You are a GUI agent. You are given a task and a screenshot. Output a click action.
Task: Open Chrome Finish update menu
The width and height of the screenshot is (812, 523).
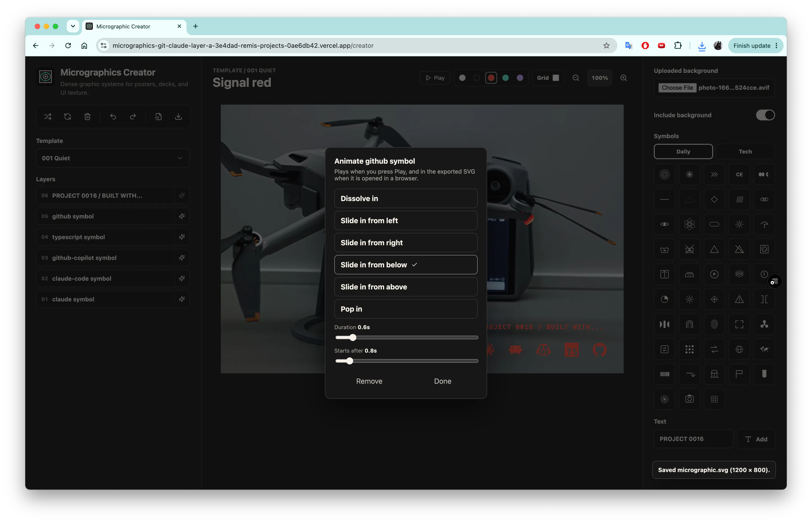click(x=755, y=46)
